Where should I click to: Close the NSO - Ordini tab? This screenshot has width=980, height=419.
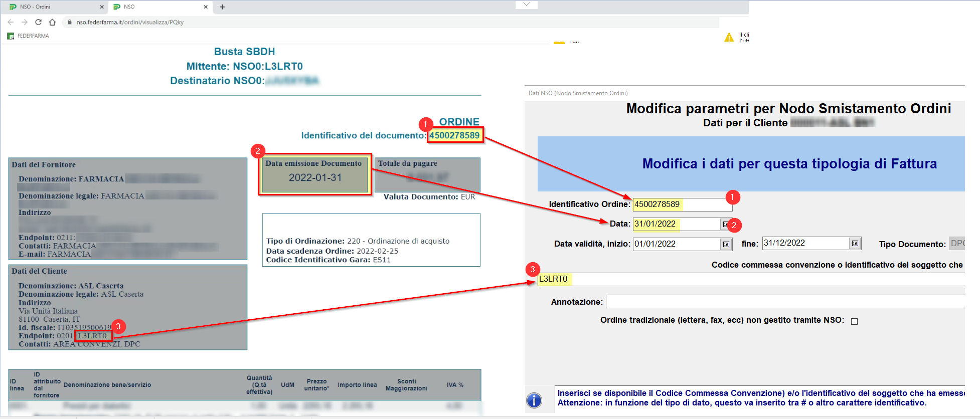(102, 7)
